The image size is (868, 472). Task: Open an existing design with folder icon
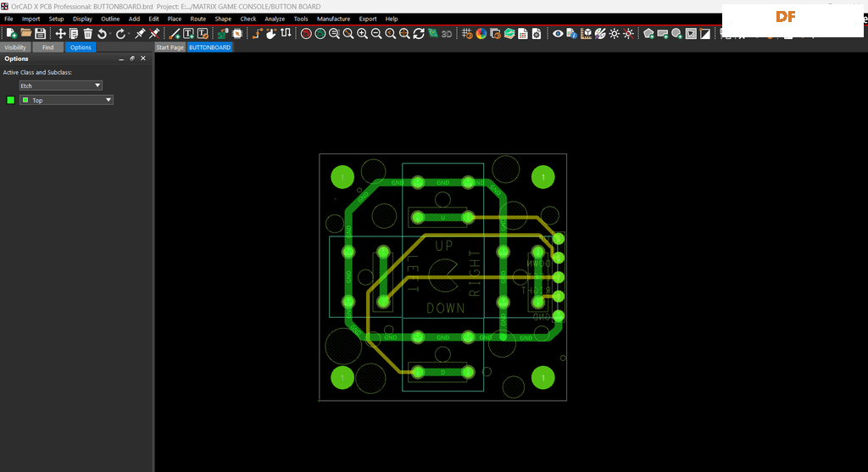[26, 34]
